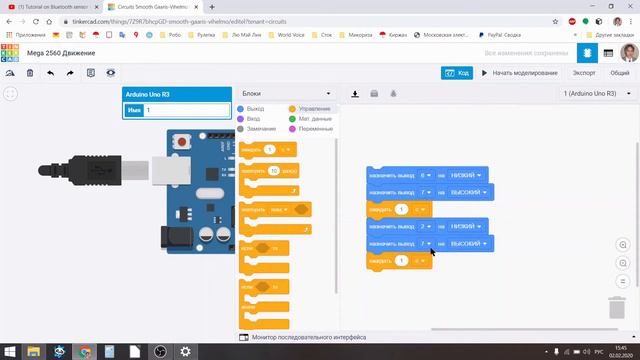Click the workspace horizontal scrollbar
The width and height of the screenshot is (640, 360).
524,329
